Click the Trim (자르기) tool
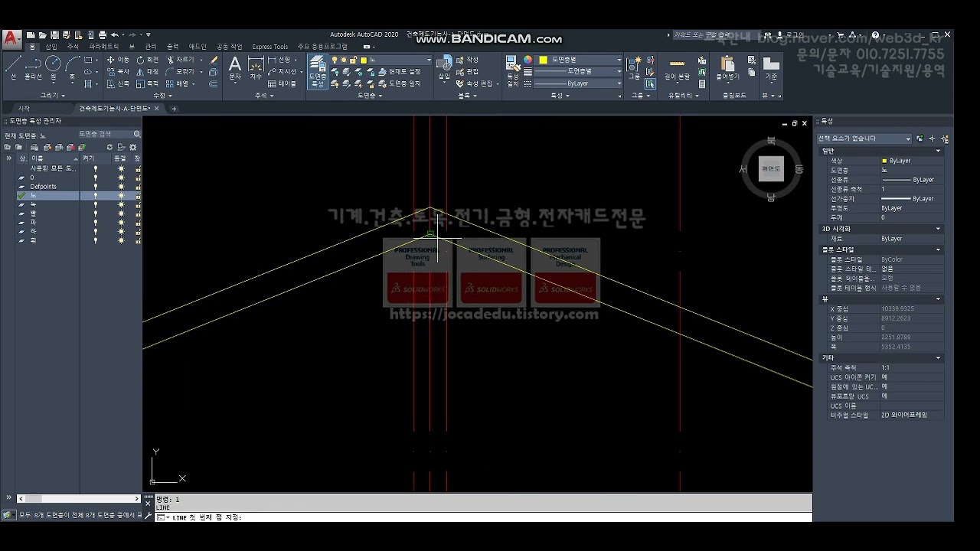980x551 pixels. [x=182, y=60]
